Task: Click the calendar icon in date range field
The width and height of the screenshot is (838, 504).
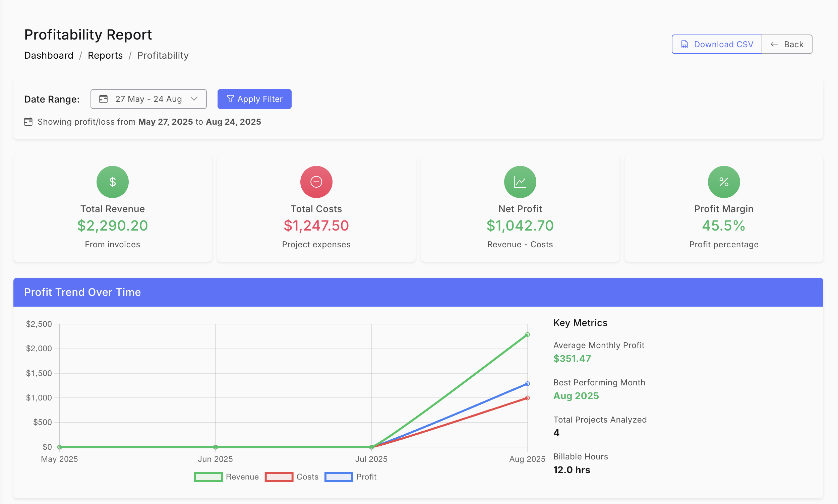Action: pos(103,99)
